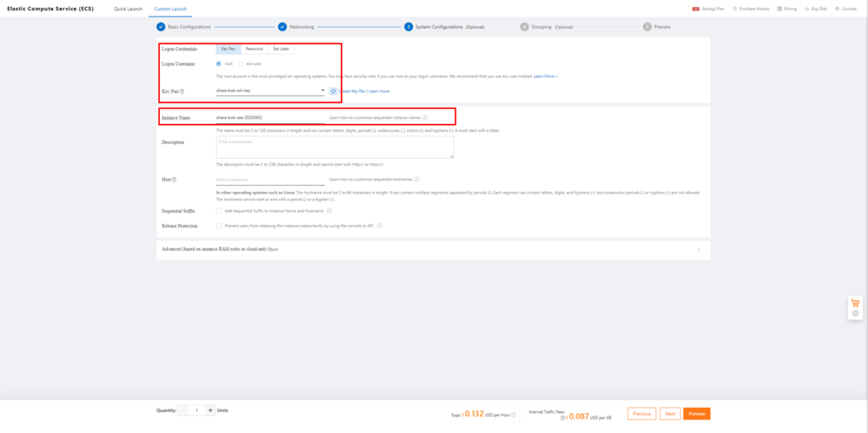Viewport: 868px width, 433px height.
Task: Open Create Key Pair link
Action: [x=352, y=91]
